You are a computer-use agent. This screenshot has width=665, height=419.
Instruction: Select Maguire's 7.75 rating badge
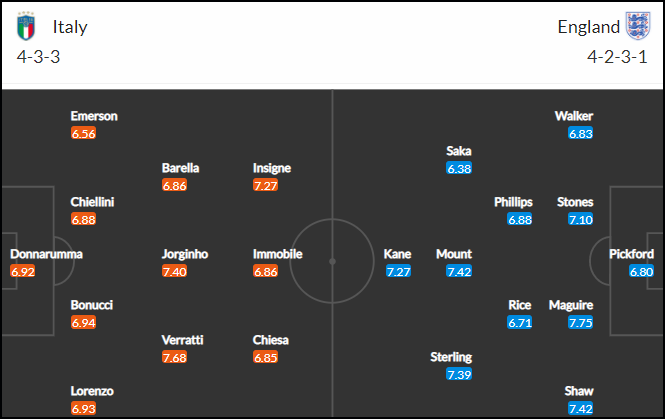click(x=581, y=323)
